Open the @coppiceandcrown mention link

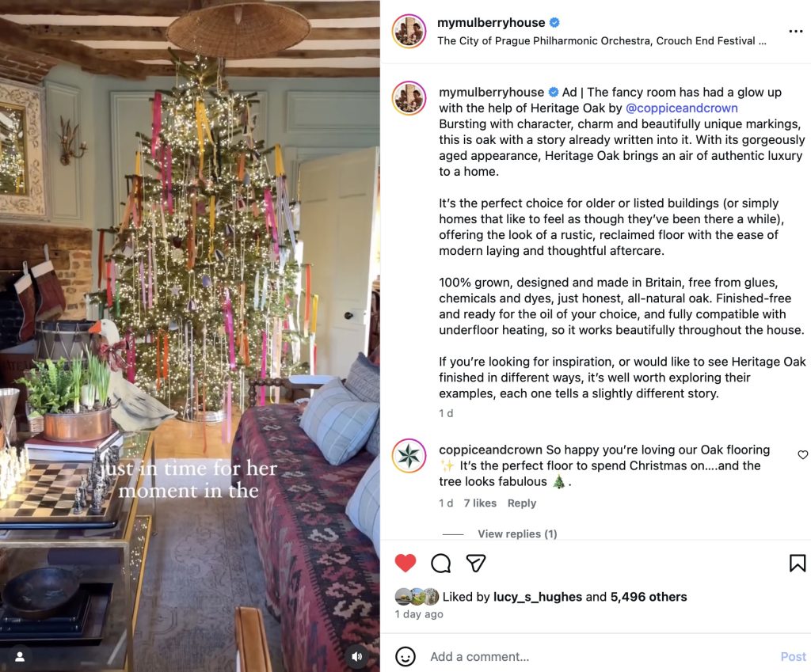pyautogui.click(x=682, y=108)
